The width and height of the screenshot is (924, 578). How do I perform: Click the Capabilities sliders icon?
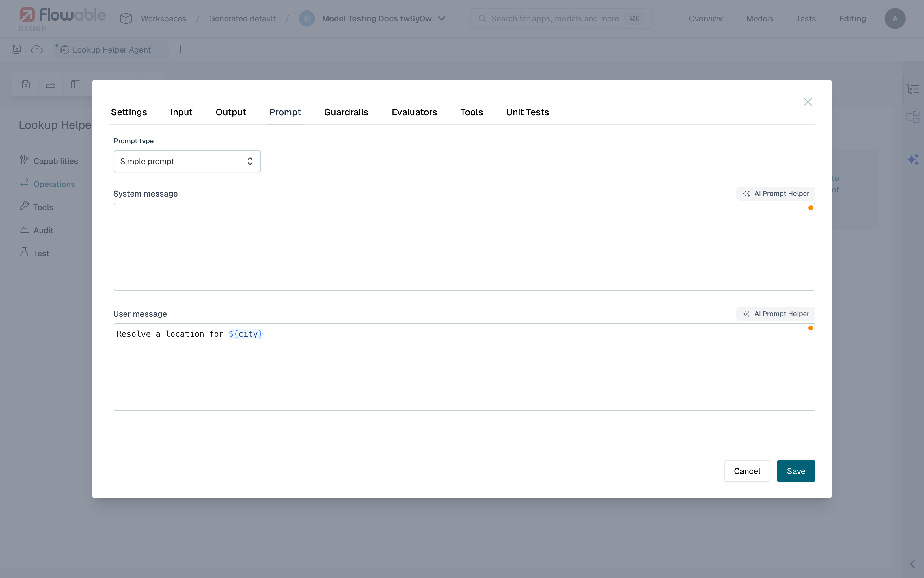tap(24, 160)
